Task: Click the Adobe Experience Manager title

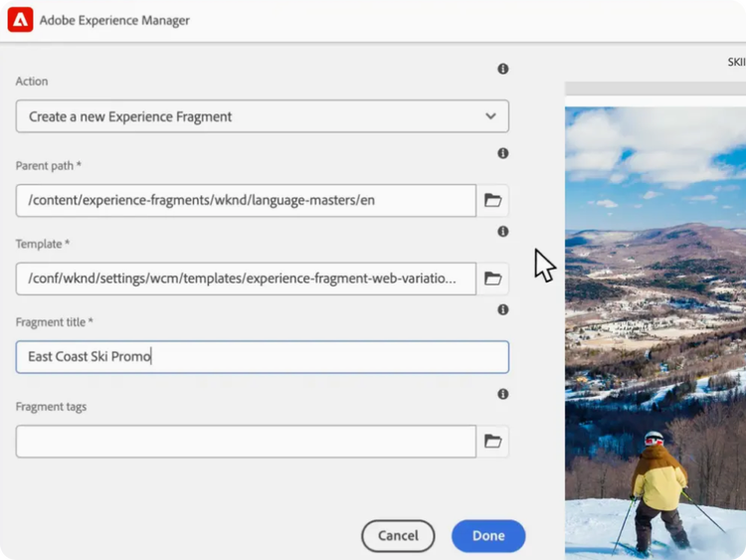Action: [114, 20]
